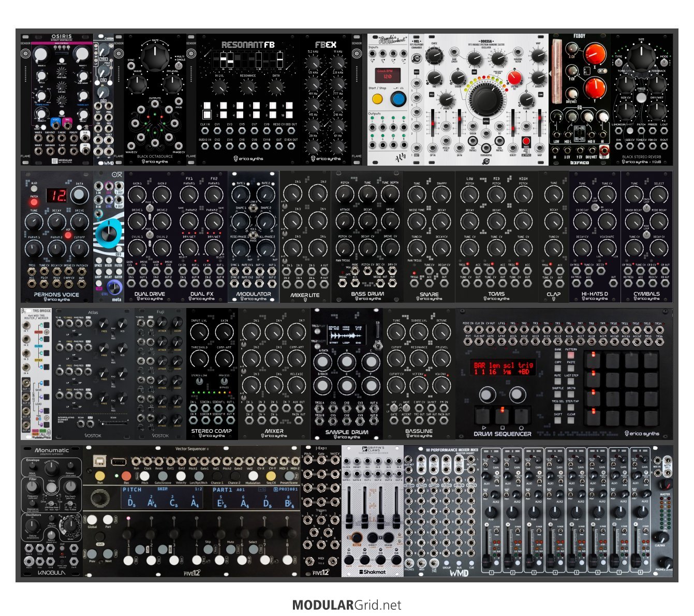Hit the yellow Run button on the Vector Sequencer
Screen dimensions: 694x616
(100, 475)
